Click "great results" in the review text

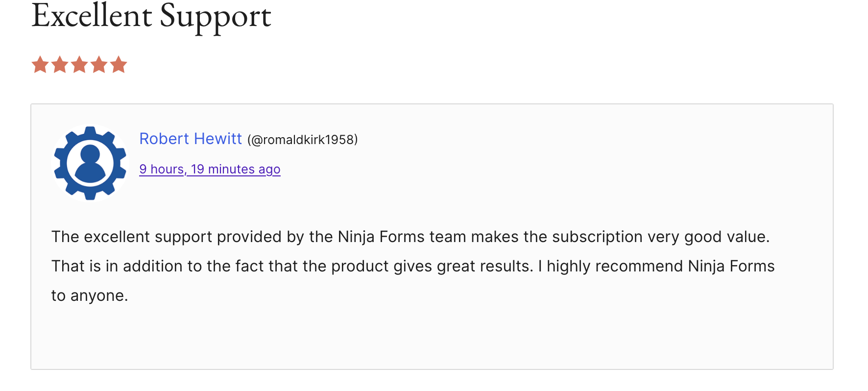click(484, 266)
